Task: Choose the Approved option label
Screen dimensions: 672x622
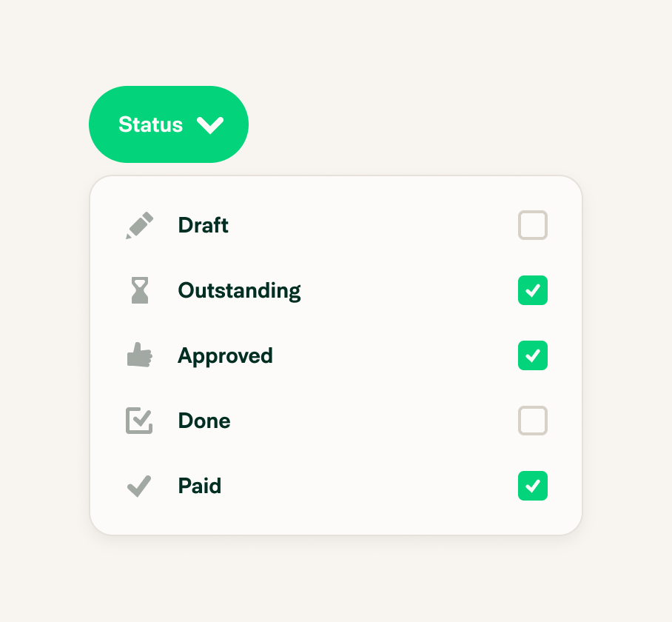Action: pos(225,356)
